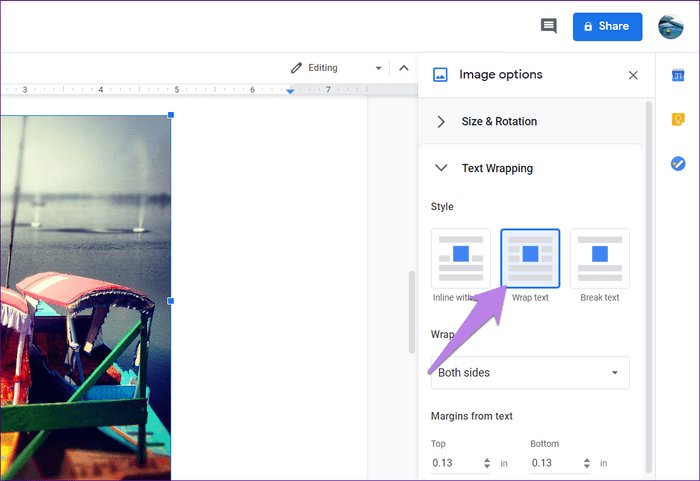This screenshot has width=700, height=481.
Task: Click the document vertical scrollbar
Action: pos(412,312)
